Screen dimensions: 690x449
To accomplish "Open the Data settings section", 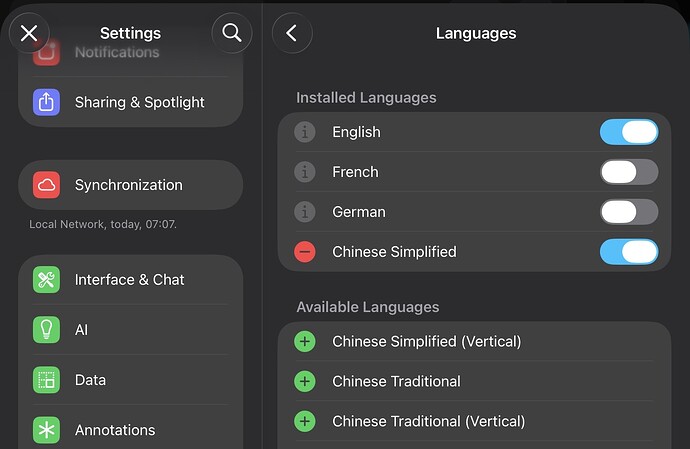I will click(130, 380).
